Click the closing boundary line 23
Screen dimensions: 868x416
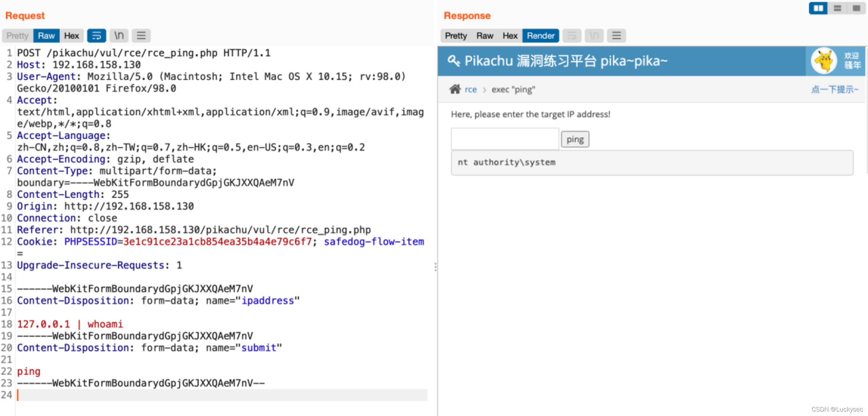pos(141,383)
